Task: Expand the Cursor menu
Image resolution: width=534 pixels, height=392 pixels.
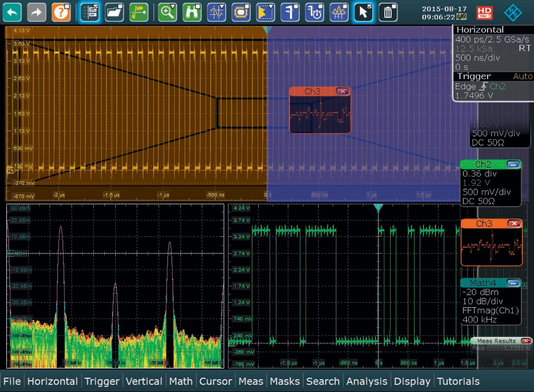Action: coord(215,381)
